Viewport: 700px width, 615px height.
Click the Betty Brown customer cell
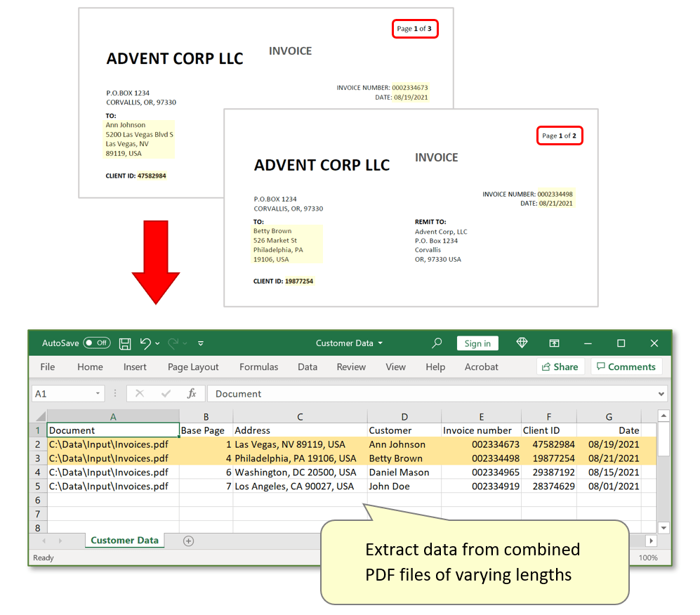tap(404, 458)
